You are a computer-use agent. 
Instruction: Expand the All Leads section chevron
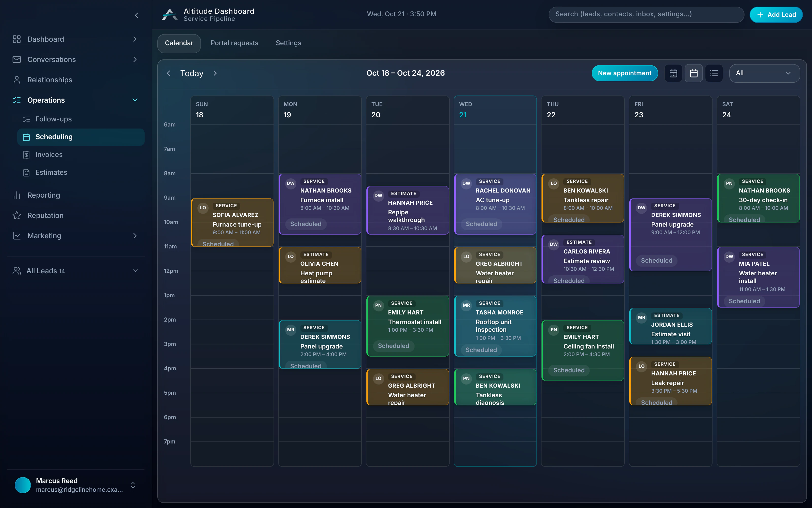[136, 271]
